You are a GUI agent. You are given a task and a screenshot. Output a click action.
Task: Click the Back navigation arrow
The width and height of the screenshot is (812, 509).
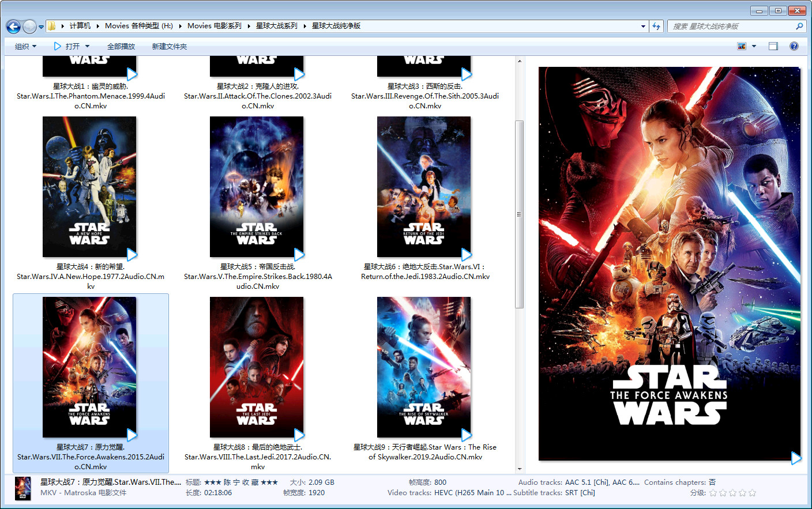point(13,27)
